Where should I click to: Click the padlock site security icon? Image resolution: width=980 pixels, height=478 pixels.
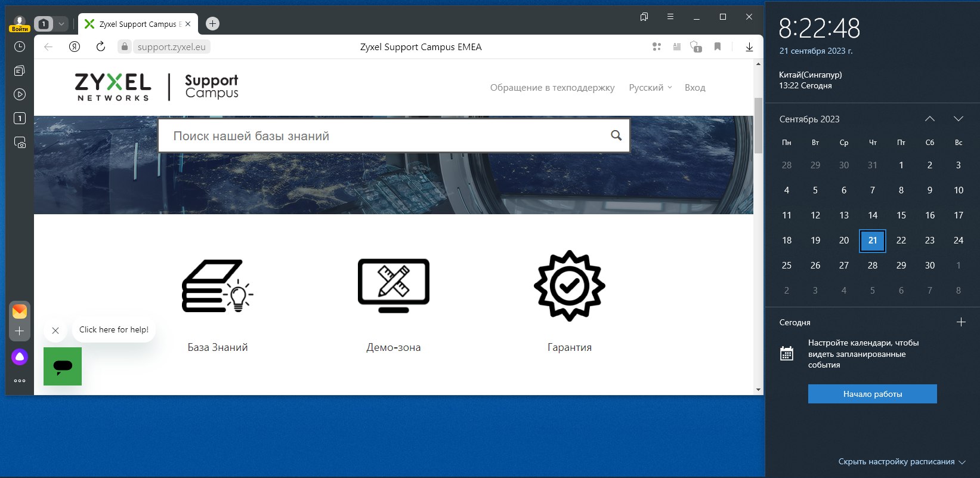(x=124, y=47)
